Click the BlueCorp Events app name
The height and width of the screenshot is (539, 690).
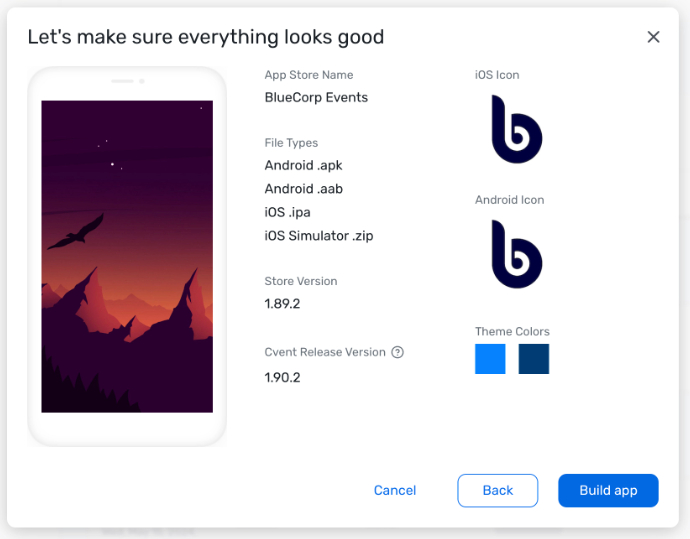point(316,97)
